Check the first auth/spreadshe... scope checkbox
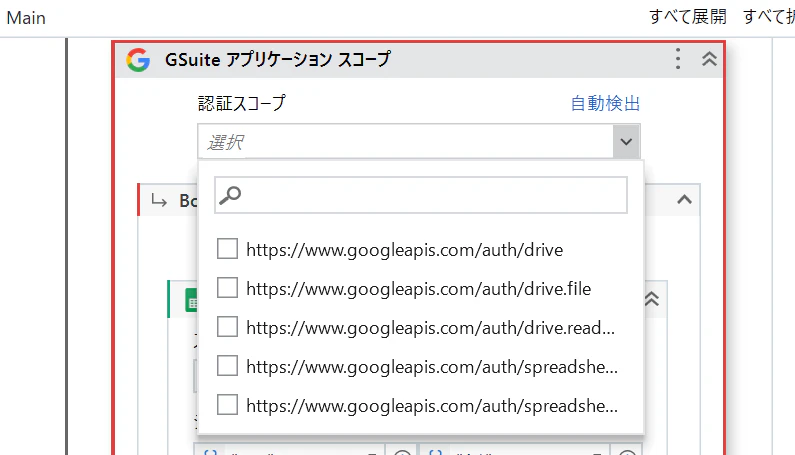The height and width of the screenshot is (455, 795). [x=227, y=366]
